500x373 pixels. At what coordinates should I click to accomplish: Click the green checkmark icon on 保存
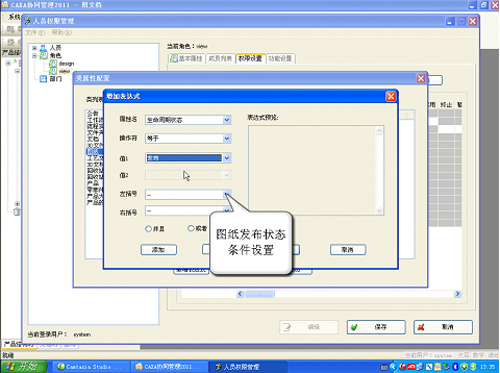354,327
